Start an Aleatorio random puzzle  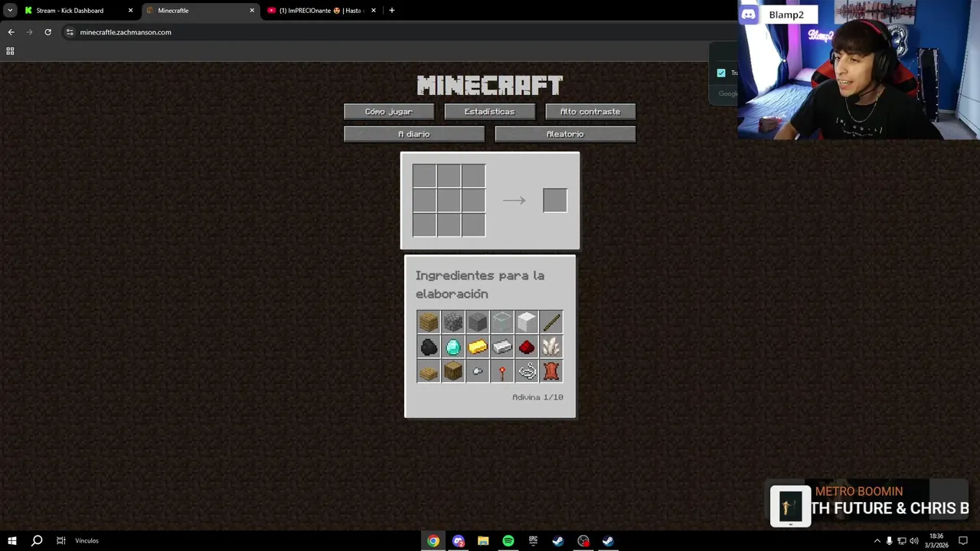(x=565, y=134)
